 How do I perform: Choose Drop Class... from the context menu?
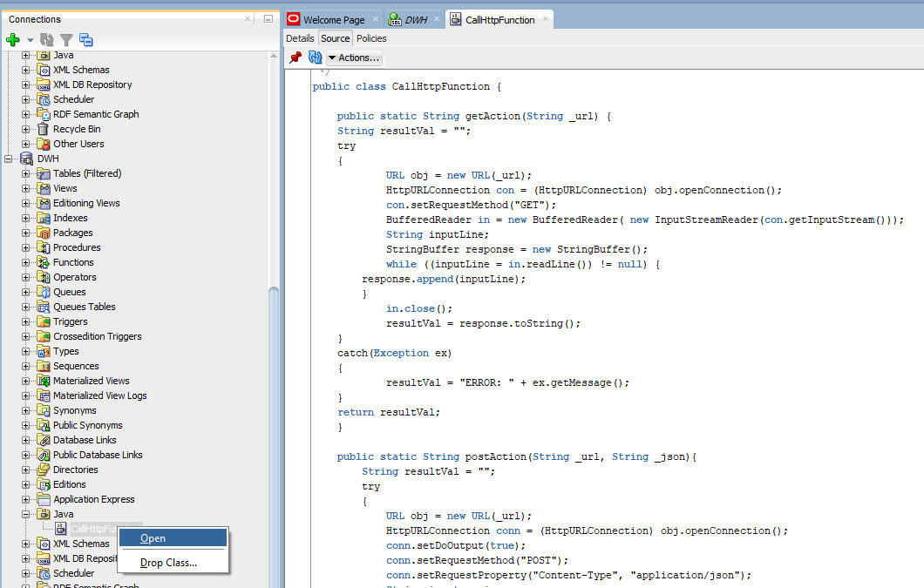(x=173, y=563)
